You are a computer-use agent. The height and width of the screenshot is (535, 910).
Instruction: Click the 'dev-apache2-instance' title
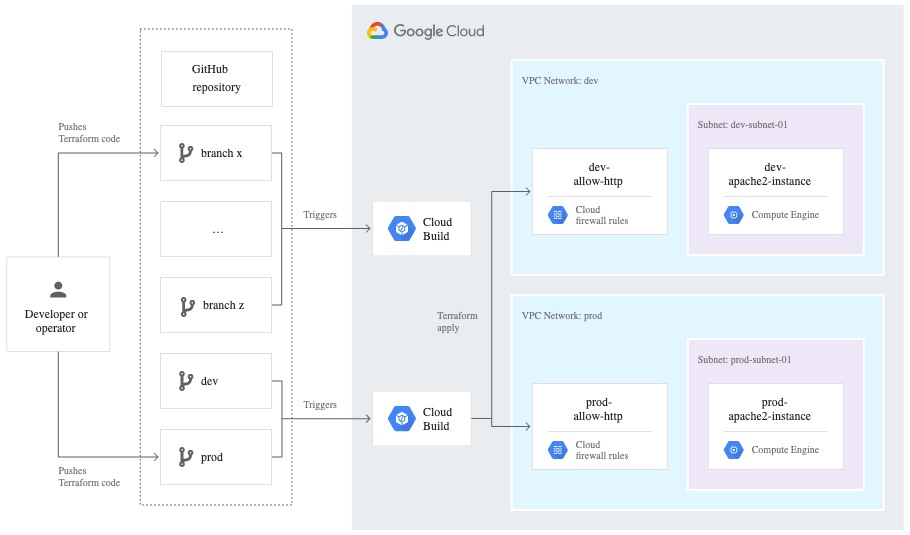click(x=770, y=174)
